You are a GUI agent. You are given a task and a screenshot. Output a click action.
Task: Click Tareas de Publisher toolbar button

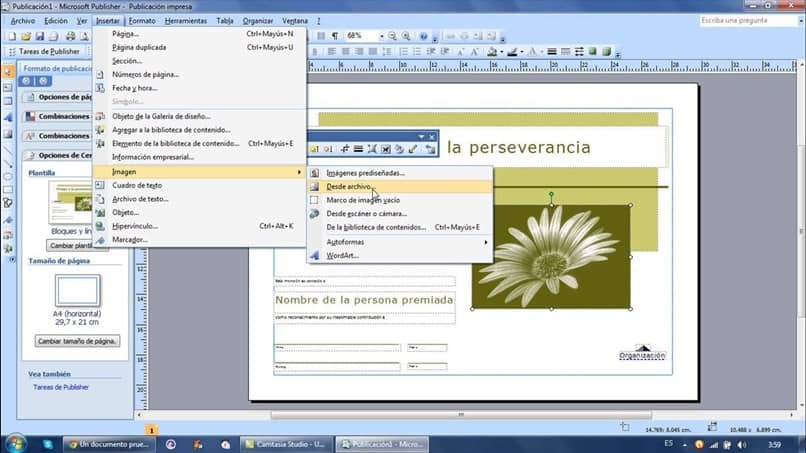click(44, 51)
